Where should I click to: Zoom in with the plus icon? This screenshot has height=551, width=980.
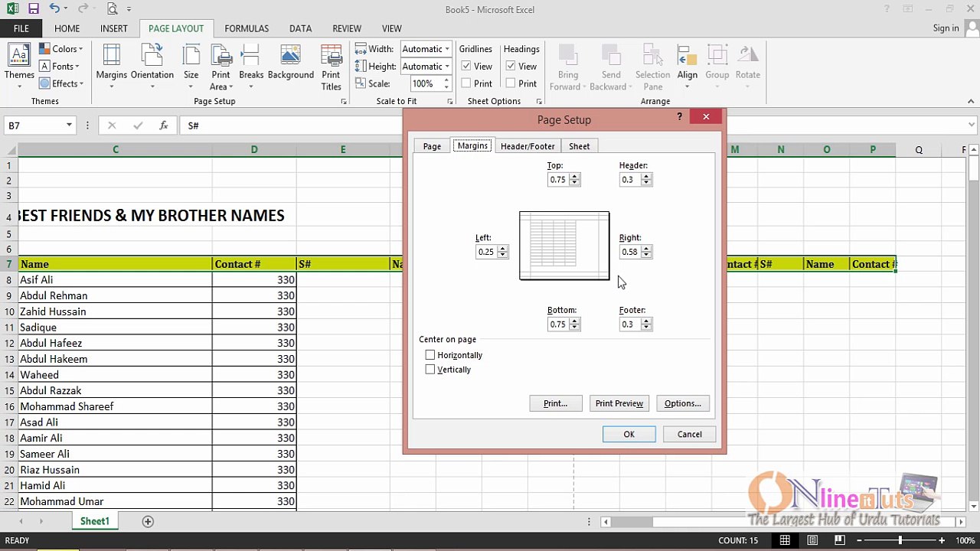[x=942, y=540]
